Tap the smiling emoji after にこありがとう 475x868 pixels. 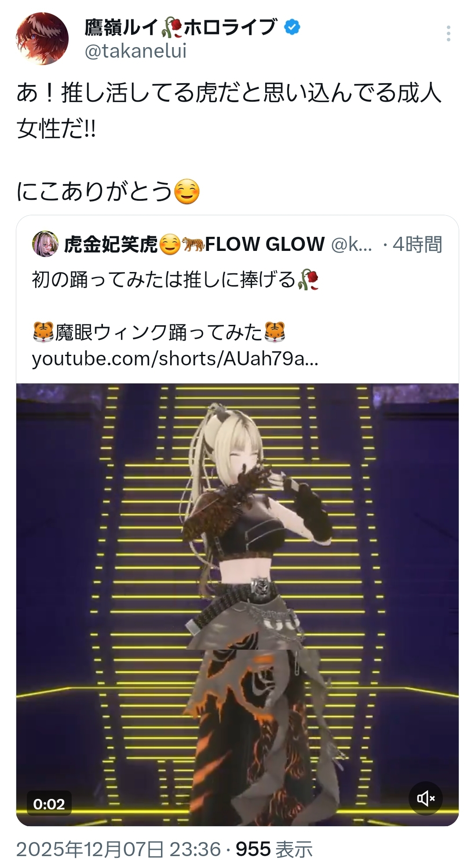(x=187, y=192)
